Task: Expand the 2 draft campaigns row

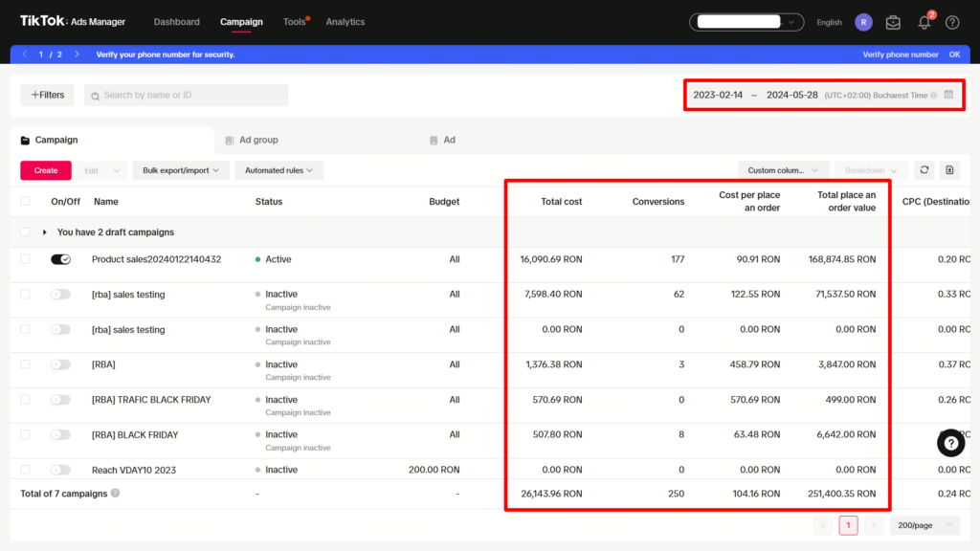Action: coord(44,232)
